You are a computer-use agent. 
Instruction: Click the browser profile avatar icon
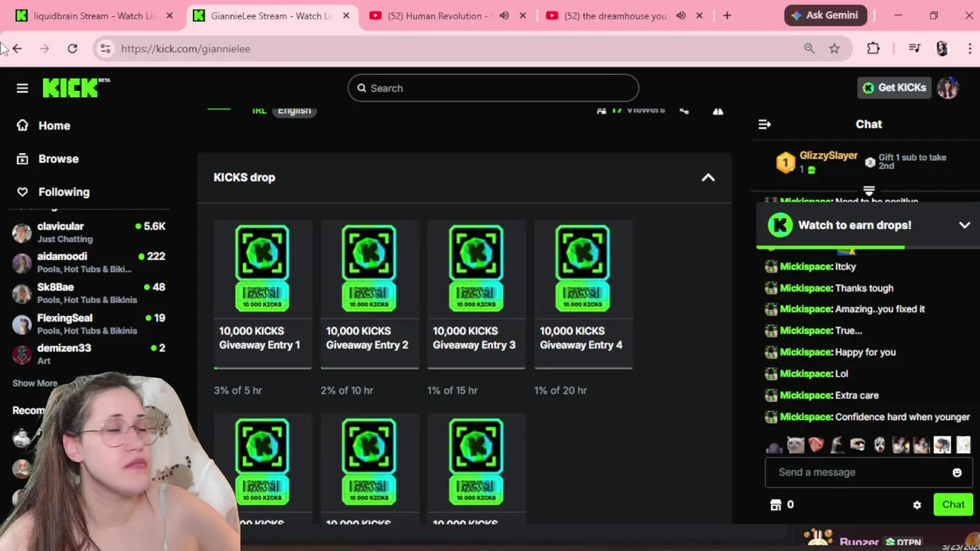[942, 48]
